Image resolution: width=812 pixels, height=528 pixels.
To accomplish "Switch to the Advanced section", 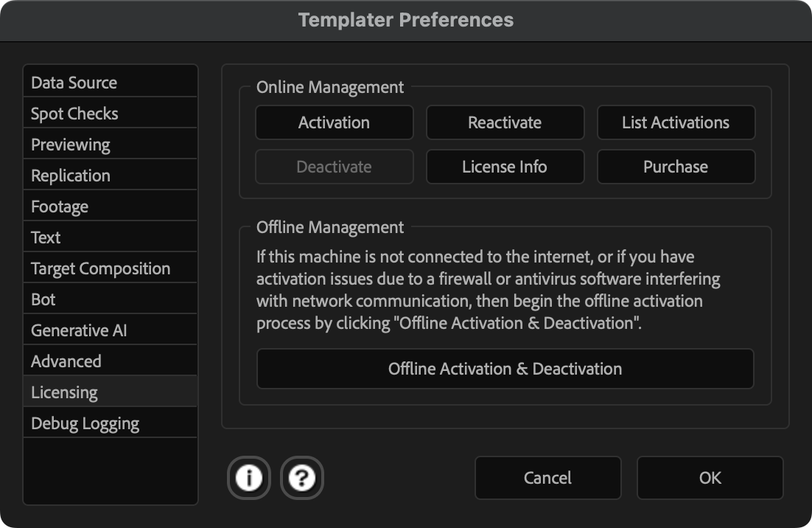I will (110, 361).
